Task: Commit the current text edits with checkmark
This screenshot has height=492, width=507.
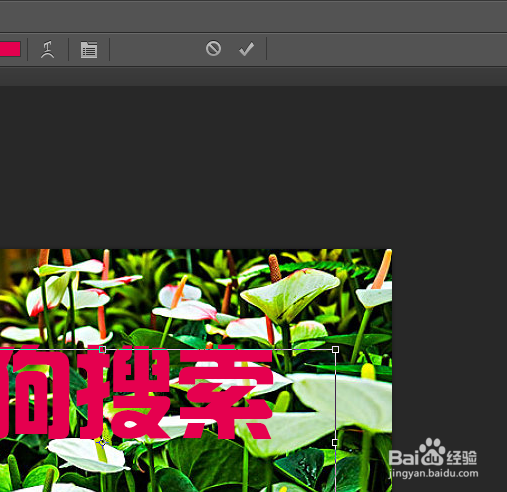Action: [247, 49]
